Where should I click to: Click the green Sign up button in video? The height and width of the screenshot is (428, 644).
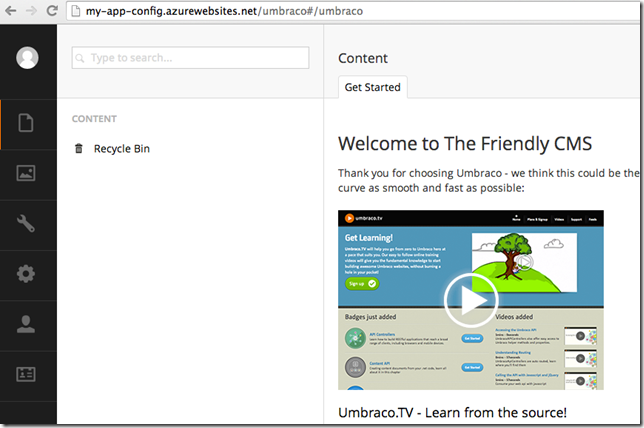click(x=362, y=283)
